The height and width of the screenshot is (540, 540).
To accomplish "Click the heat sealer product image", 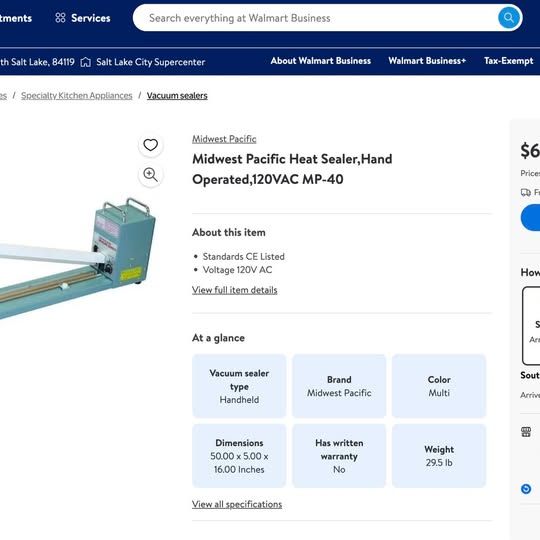I will coord(77,258).
